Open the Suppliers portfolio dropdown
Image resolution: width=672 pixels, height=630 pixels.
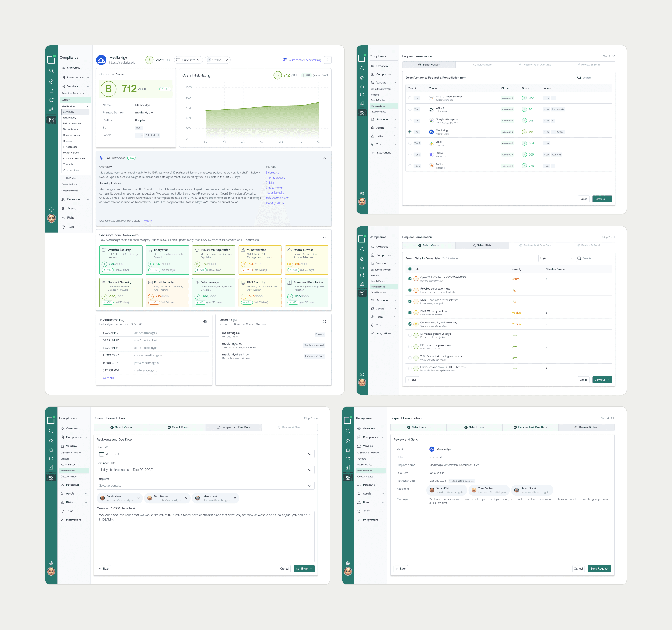click(188, 60)
